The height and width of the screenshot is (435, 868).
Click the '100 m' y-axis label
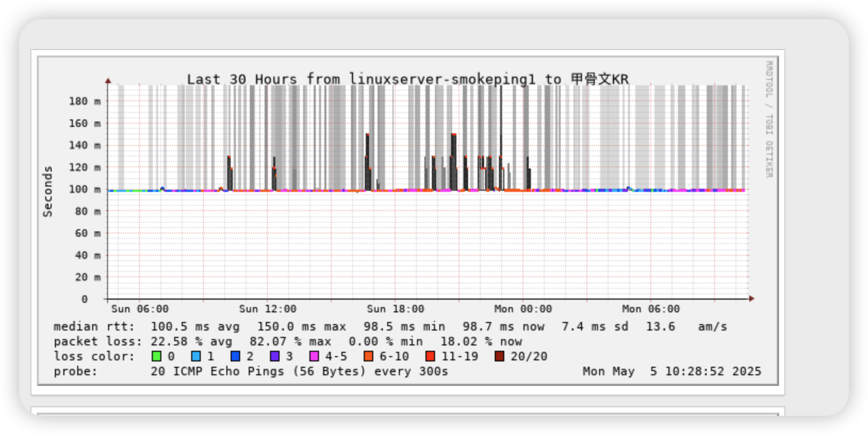85,189
